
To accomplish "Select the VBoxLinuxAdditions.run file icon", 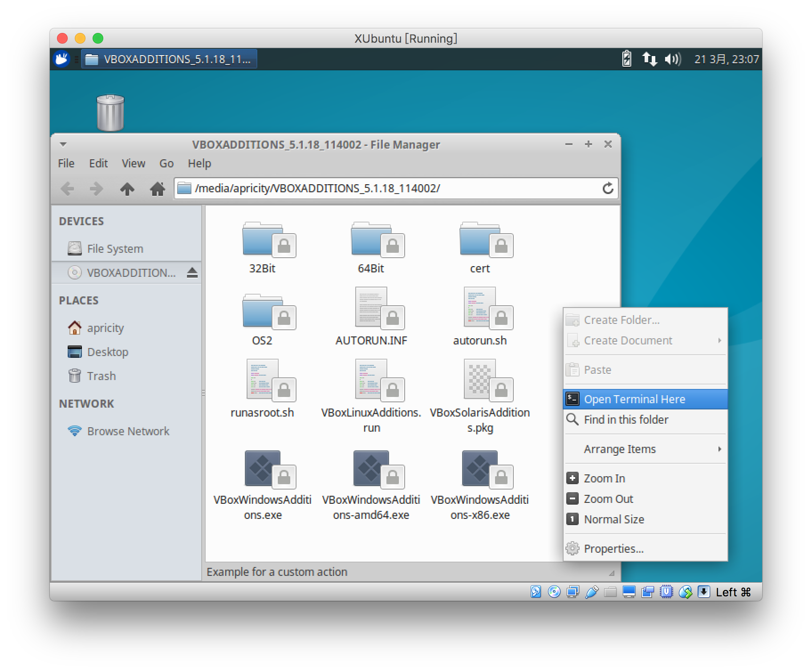I will (x=371, y=381).
